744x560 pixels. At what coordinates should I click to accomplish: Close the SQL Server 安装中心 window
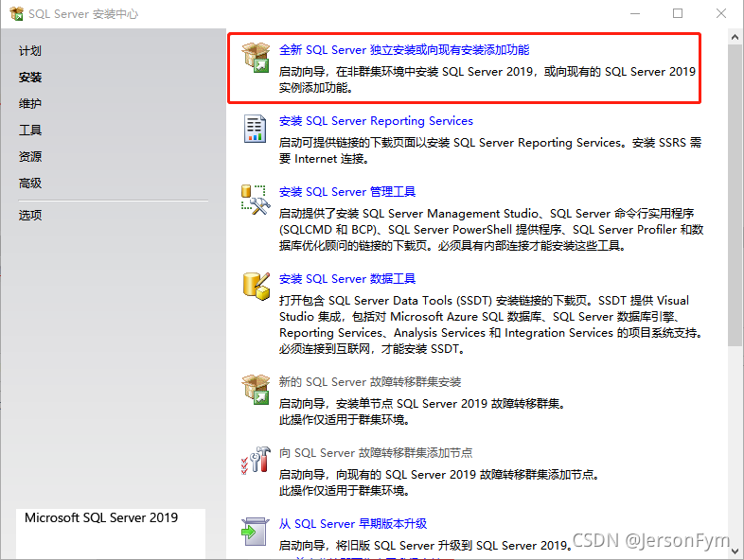(x=721, y=14)
